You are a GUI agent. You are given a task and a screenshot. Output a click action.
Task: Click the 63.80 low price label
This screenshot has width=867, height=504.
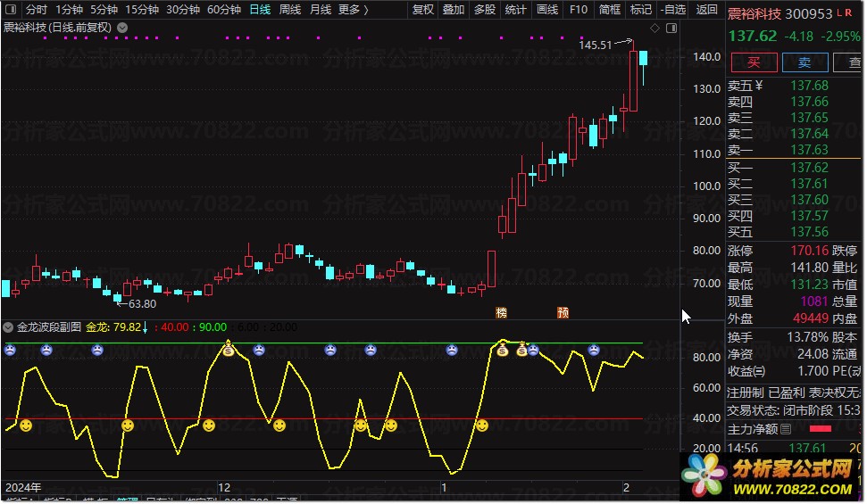[x=142, y=304]
